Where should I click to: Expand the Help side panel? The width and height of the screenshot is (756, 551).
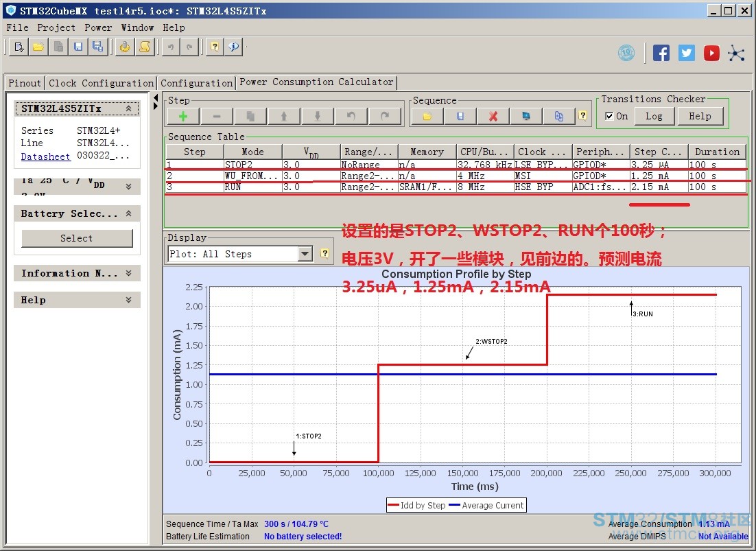(129, 300)
